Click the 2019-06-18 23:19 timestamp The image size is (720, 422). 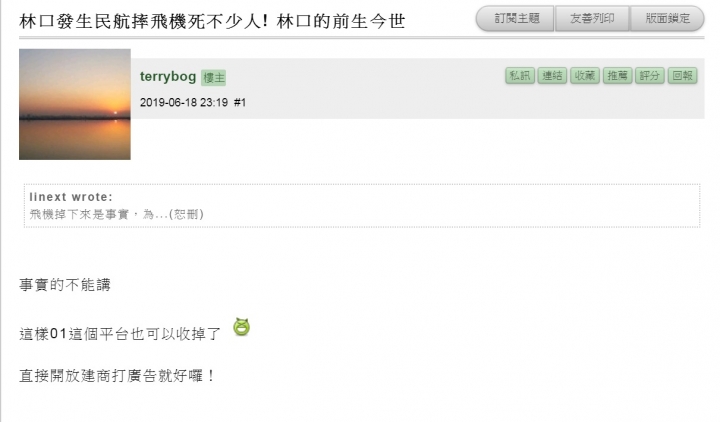(184, 102)
